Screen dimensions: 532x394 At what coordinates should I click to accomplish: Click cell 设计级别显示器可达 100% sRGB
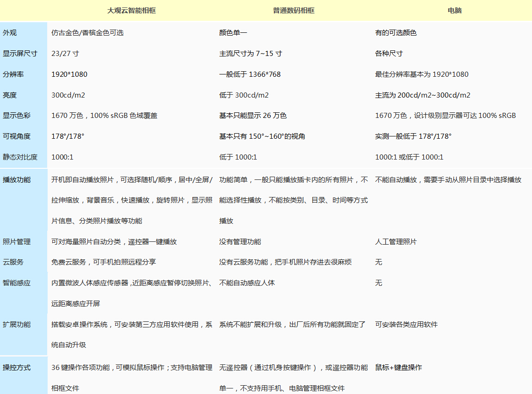point(465,116)
